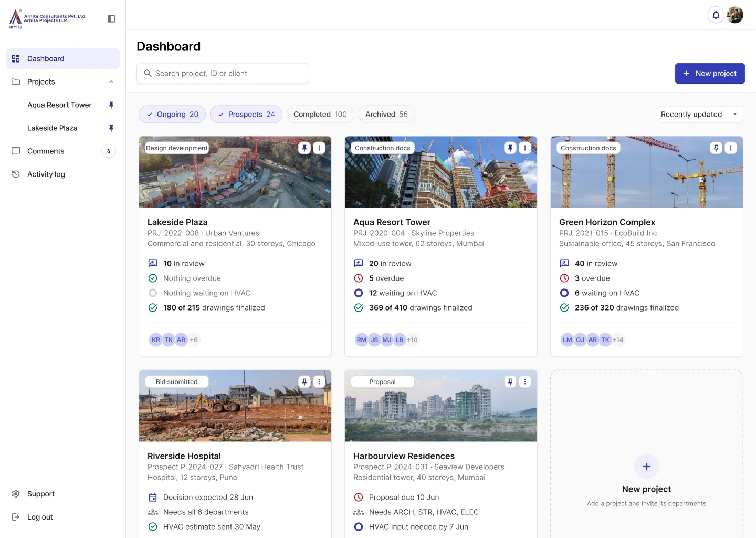Pin the Green Horizon Complex card
This screenshot has height=538, width=756.
[x=716, y=148]
